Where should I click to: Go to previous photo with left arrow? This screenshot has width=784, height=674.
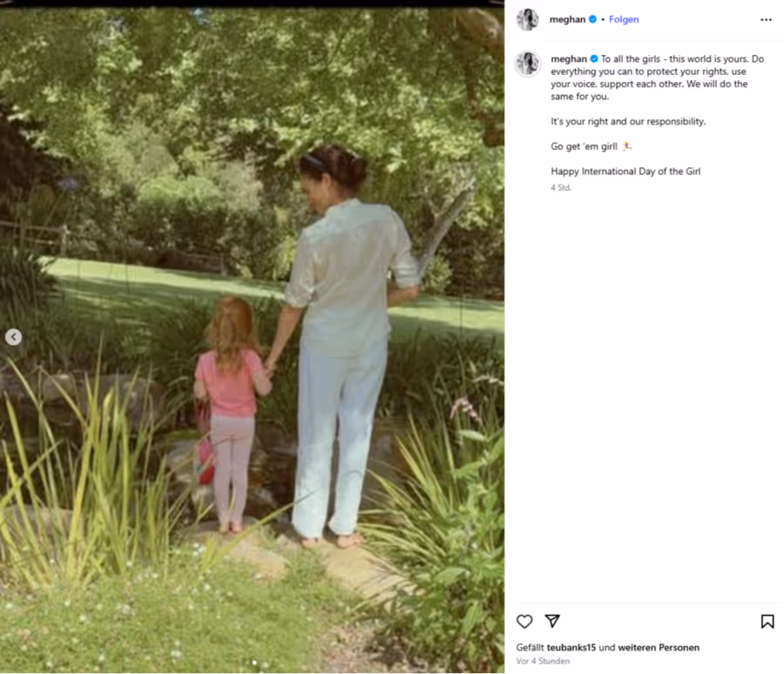[13, 337]
